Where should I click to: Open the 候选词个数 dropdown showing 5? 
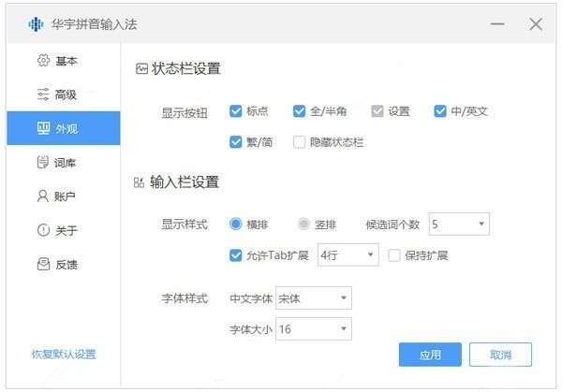point(459,225)
